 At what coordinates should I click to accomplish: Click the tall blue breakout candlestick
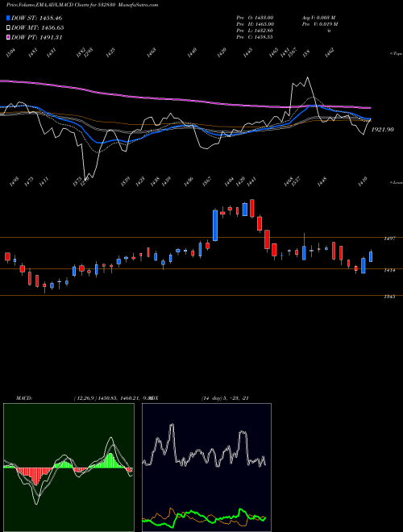point(215,225)
